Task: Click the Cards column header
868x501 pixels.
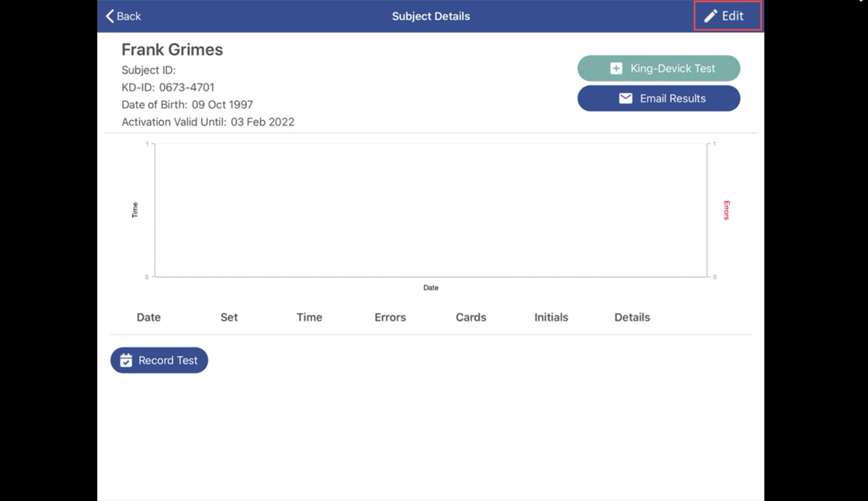Action: point(471,317)
